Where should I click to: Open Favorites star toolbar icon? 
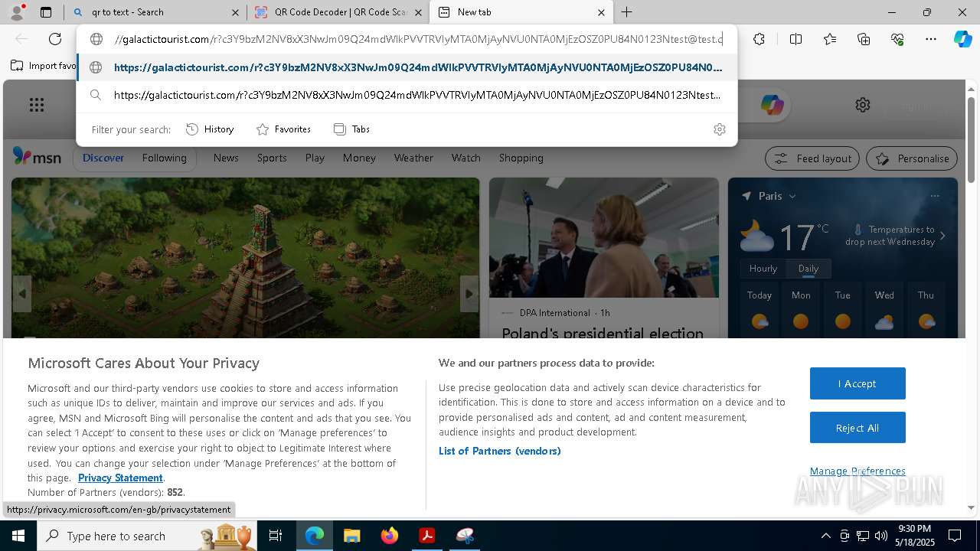coord(830,39)
